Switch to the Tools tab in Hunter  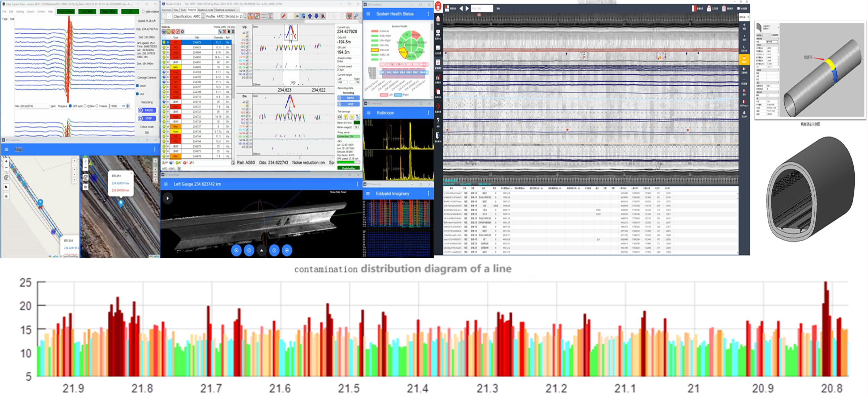point(183,10)
